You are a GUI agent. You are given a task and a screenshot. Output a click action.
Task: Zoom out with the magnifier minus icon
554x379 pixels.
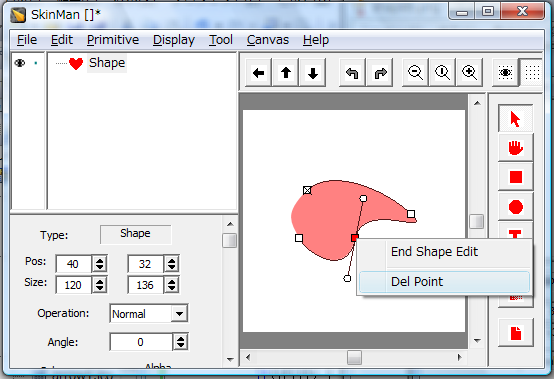415,73
